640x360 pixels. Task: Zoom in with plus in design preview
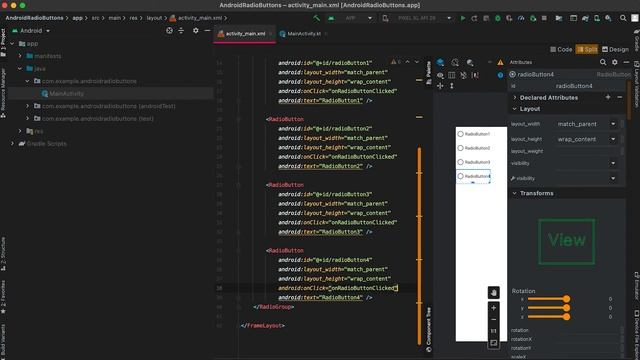click(x=493, y=308)
